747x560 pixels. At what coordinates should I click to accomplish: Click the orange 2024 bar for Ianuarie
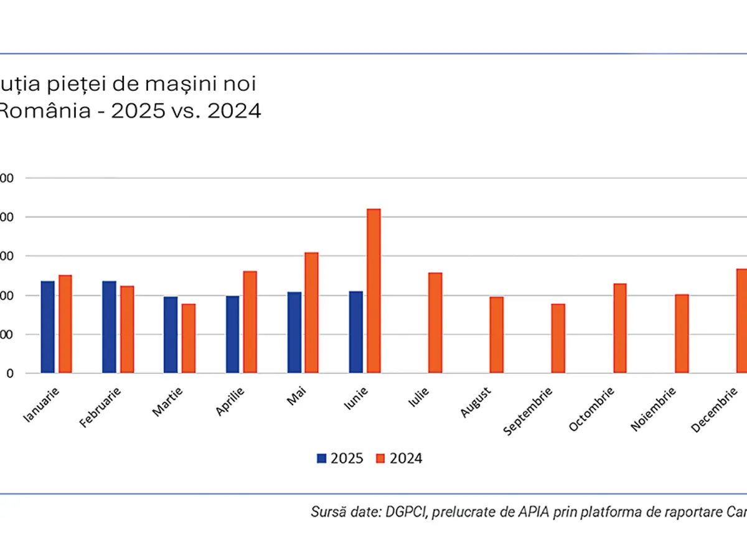[x=65, y=324]
